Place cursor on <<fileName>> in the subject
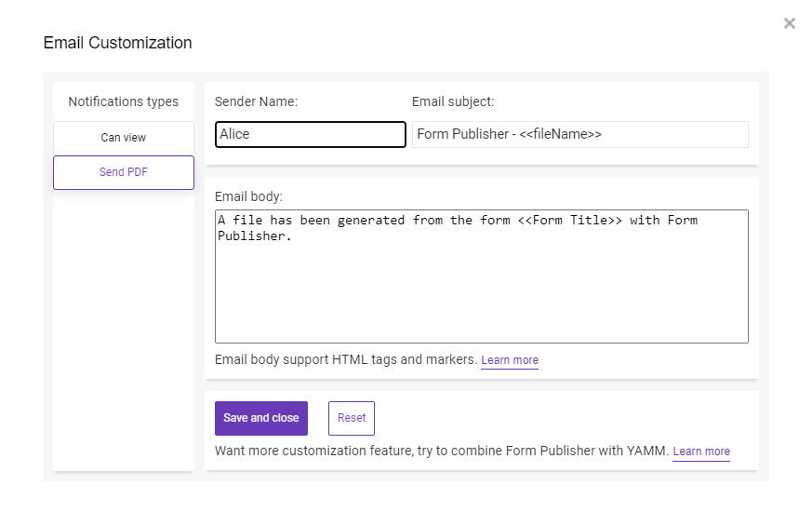This screenshot has width=812, height=512. point(560,134)
